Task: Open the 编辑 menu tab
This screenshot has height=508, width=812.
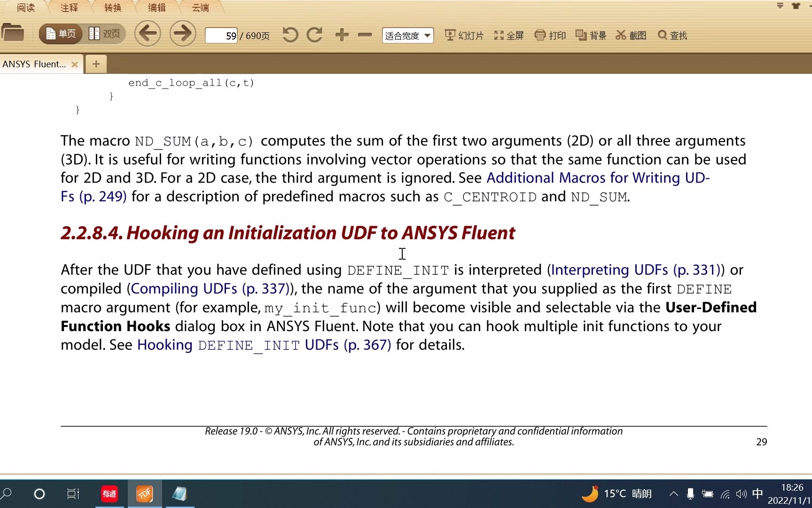Action: click(x=156, y=8)
